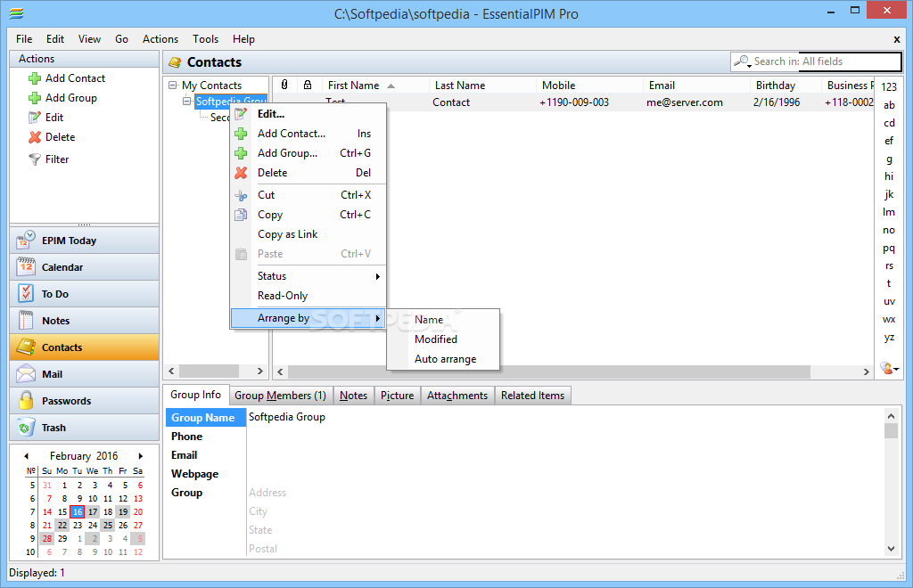Click the scissors Cut icon in context menu
Screen dimensions: 913x588
241,195
